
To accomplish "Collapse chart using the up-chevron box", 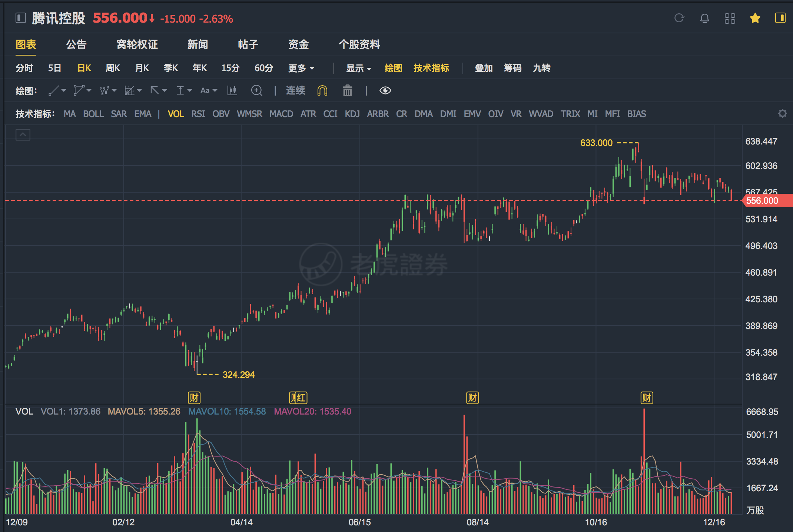I will 23,135.
